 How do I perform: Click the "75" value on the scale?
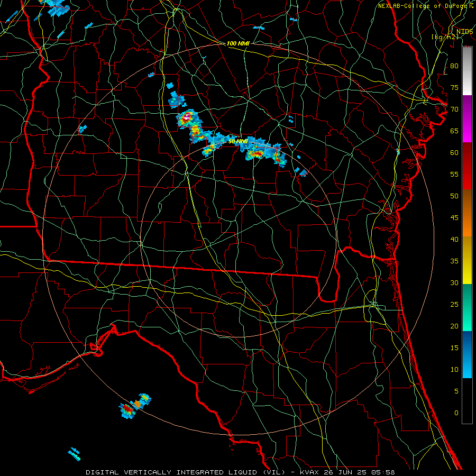tap(454, 87)
